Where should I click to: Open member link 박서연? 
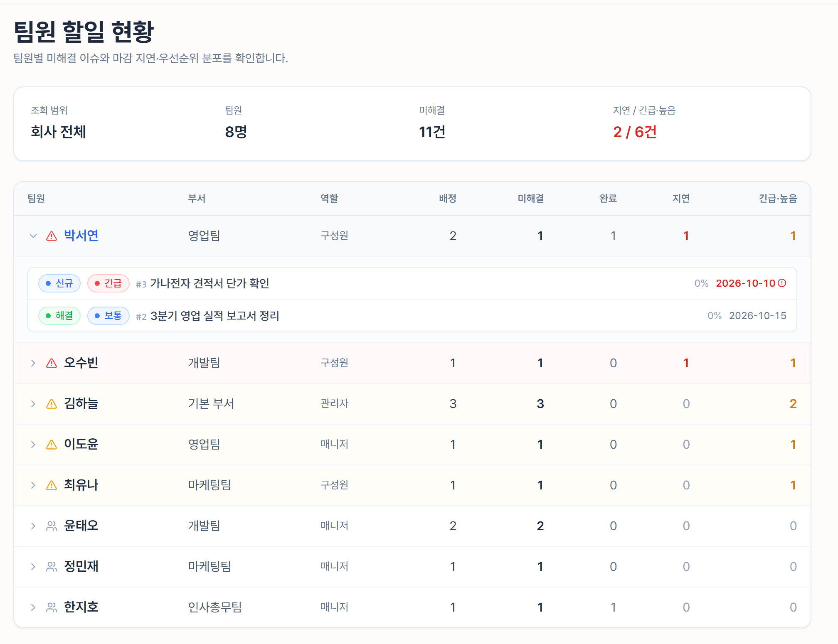(x=81, y=236)
